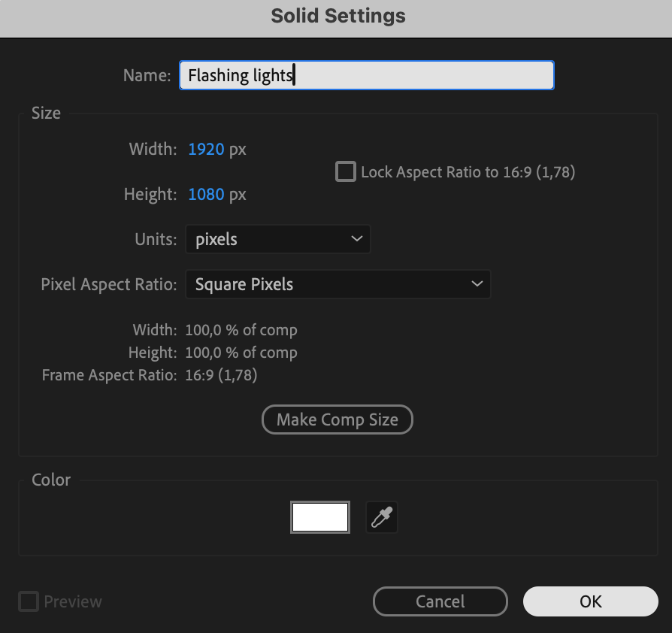The image size is (672, 633).
Task: Open the white color swatch picker
Action: [320, 518]
